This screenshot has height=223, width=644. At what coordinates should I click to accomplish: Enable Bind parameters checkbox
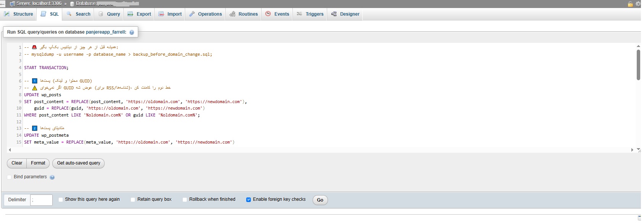pos(10,177)
